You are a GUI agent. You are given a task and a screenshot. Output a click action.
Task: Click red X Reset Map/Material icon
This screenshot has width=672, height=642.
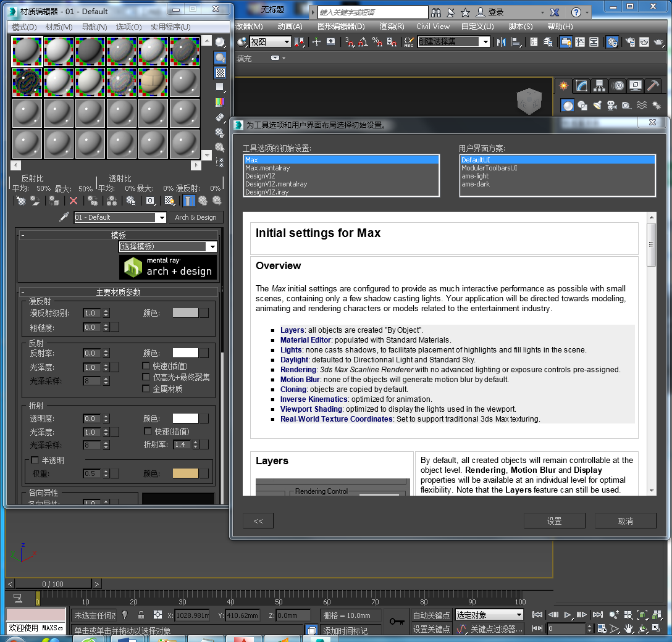click(x=73, y=201)
